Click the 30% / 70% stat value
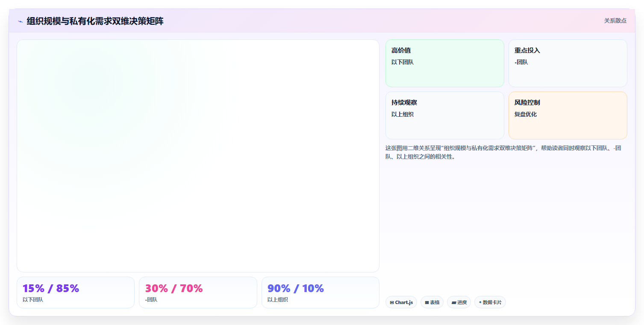This screenshot has height=325, width=644. (173, 288)
